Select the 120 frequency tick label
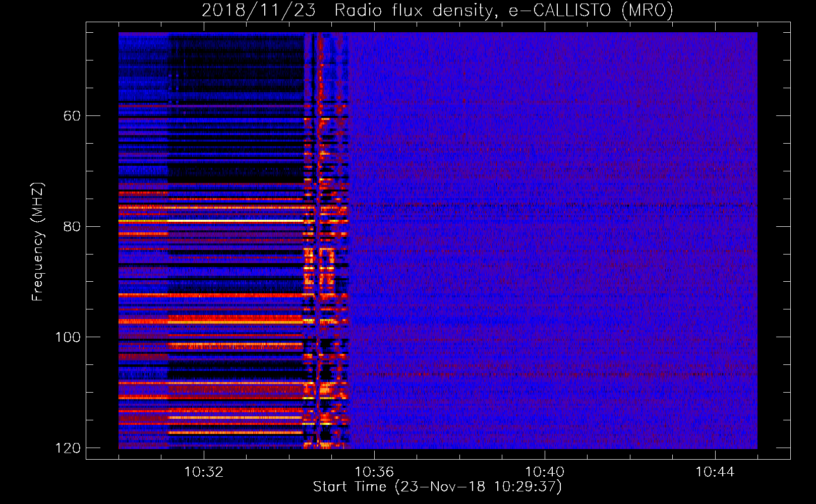This screenshot has width=816, height=504. click(68, 448)
